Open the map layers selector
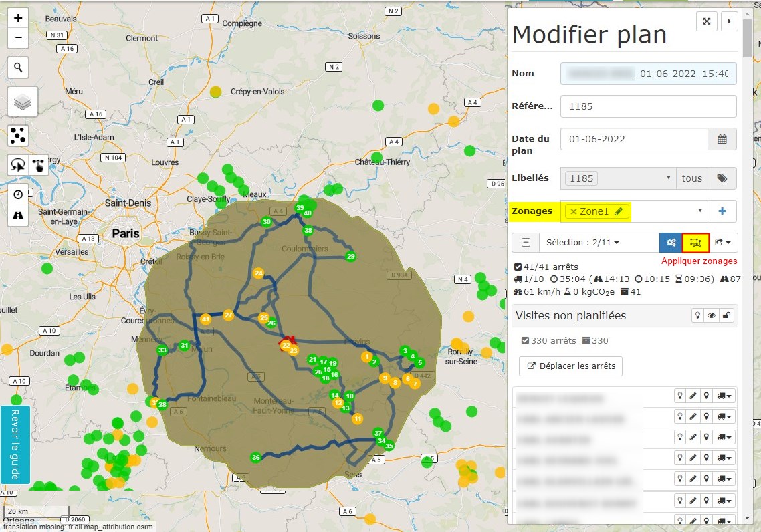This screenshot has width=761, height=532. [23, 102]
